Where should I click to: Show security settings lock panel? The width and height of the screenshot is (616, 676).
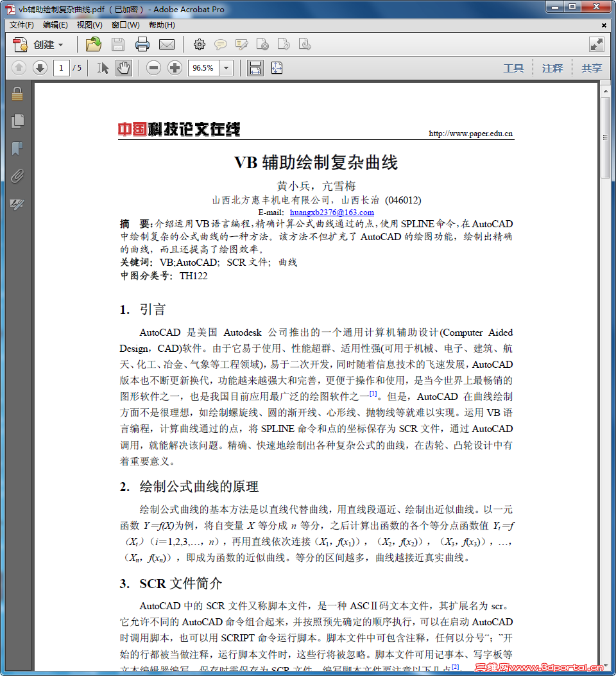[x=17, y=94]
